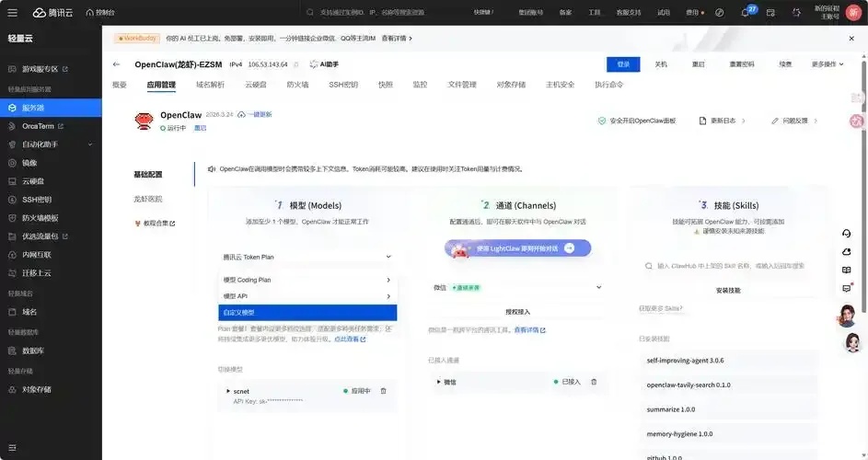This screenshot has width=868, height=460.
Task: Click the refresh-arrows icon in the top bar
Action: 796,12
